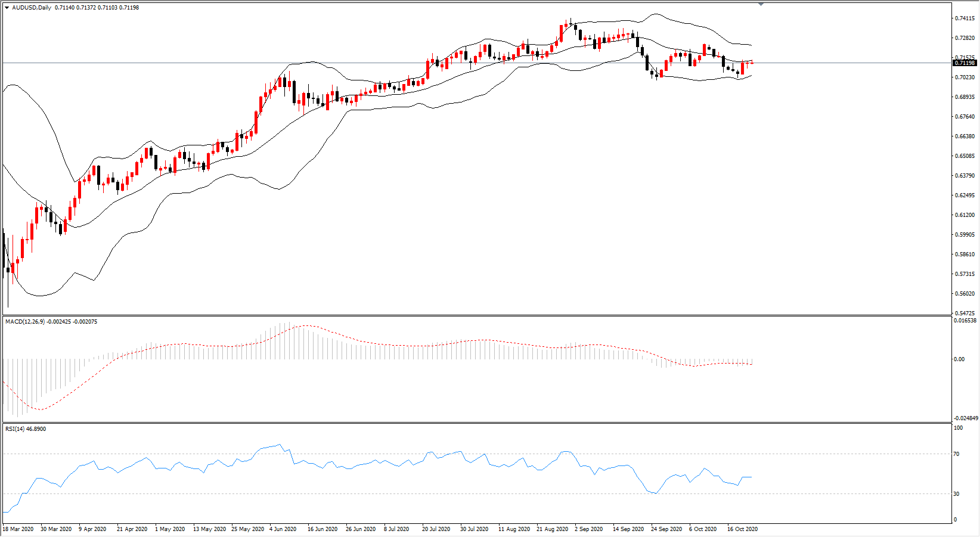The image size is (980, 537).
Task: Click the AUDUSD,Daily chart title
Action: (x=32, y=8)
